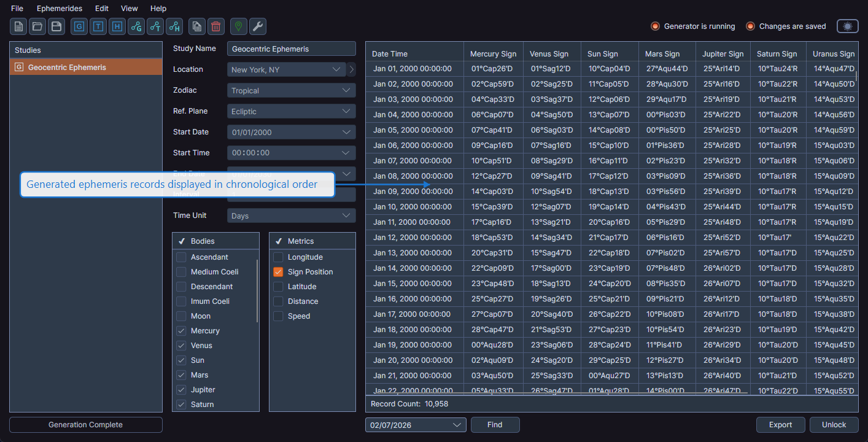Check the Ascendant body option
Viewport: 868px width, 442px height.
[x=182, y=257]
